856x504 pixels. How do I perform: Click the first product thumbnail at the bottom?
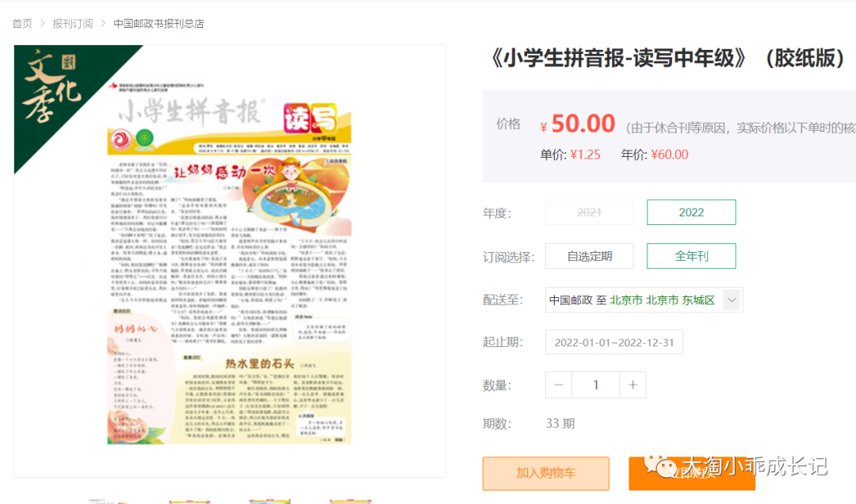[x=111, y=499]
